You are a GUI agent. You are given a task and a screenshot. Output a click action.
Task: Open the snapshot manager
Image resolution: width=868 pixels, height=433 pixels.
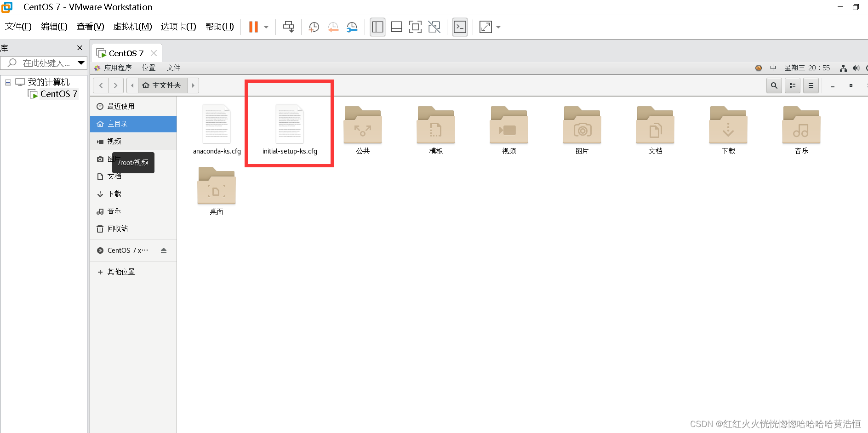click(x=352, y=27)
